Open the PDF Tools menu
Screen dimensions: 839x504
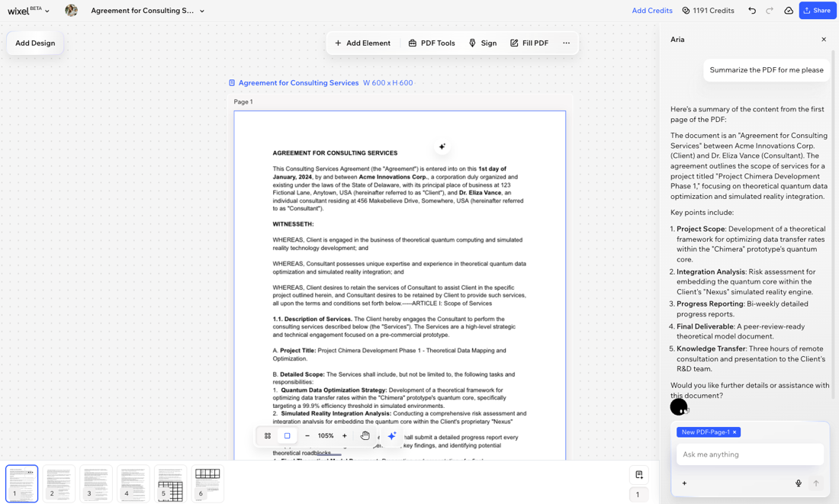(x=432, y=43)
